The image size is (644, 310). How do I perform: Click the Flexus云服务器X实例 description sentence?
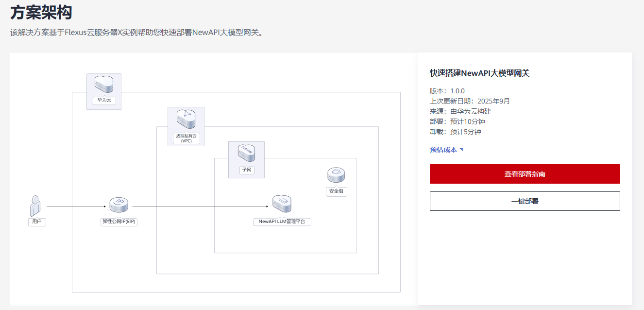point(137,33)
